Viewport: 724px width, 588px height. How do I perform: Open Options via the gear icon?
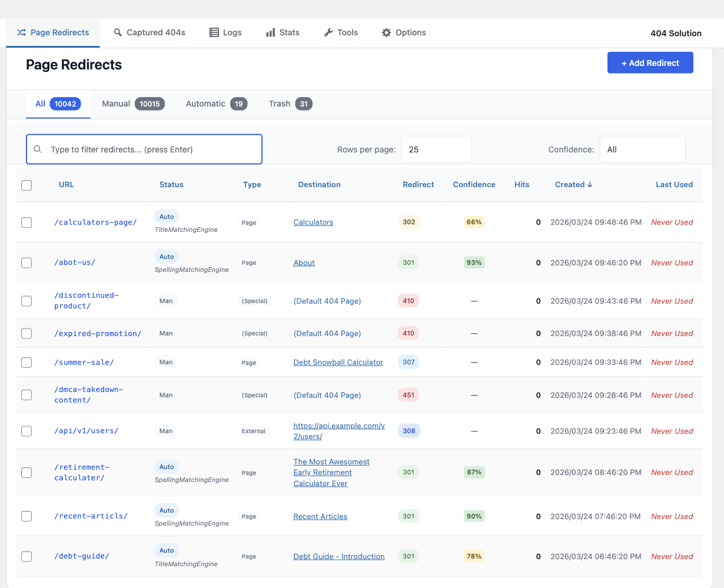click(387, 32)
